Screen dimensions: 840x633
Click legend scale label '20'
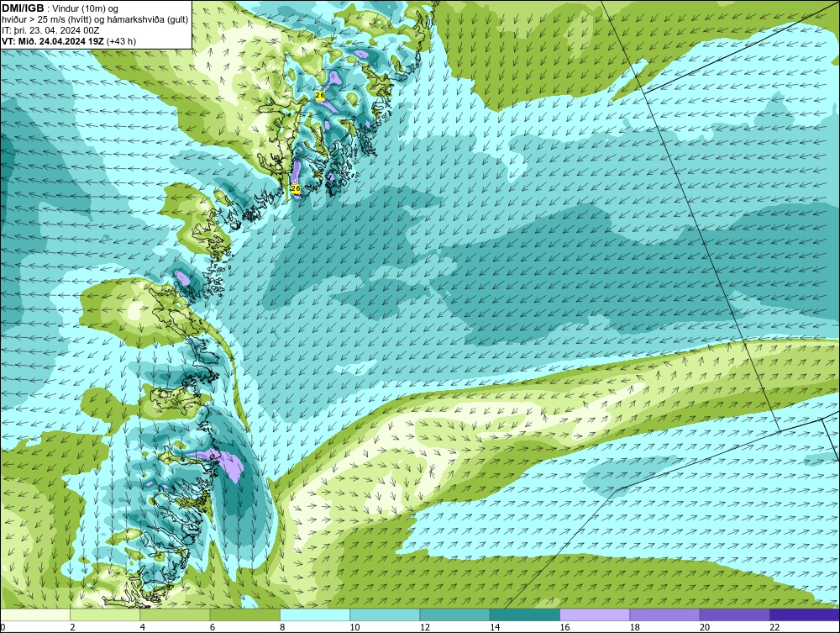705,627
